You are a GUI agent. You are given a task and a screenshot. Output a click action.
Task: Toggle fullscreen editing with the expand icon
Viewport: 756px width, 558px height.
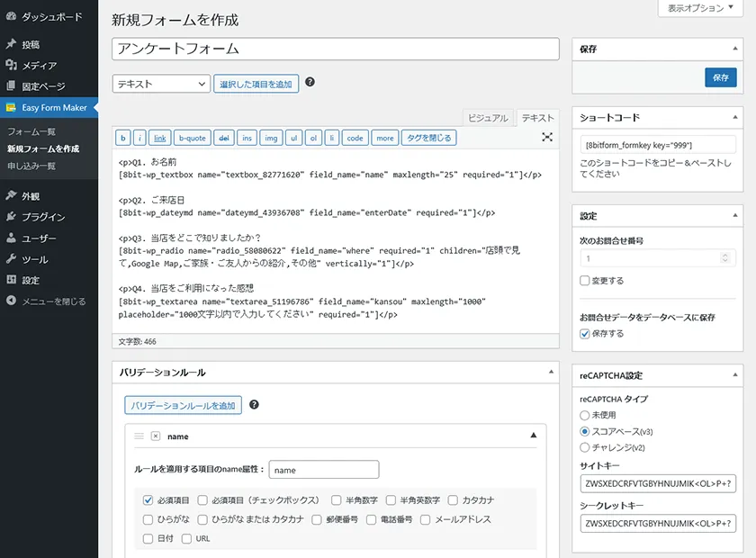coord(547,138)
